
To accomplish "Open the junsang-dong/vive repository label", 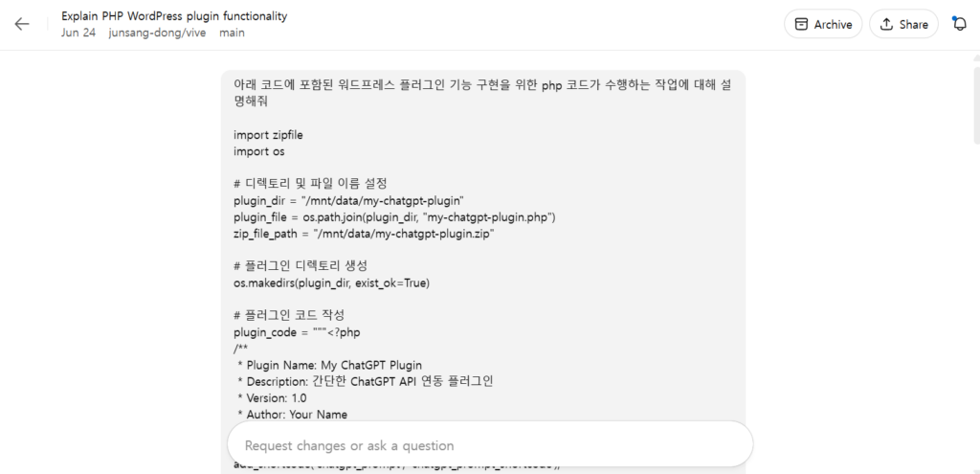I will click(157, 33).
